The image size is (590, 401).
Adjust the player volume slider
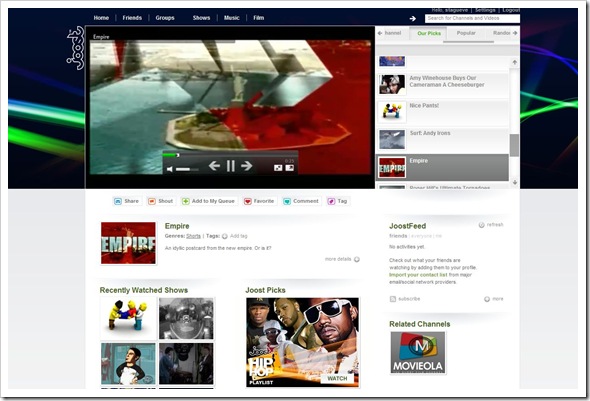tap(187, 169)
